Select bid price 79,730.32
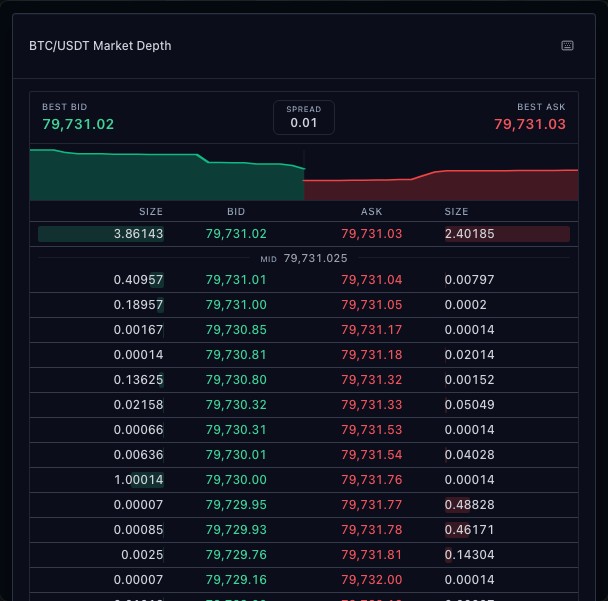The height and width of the screenshot is (601, 608). [236, 405]
